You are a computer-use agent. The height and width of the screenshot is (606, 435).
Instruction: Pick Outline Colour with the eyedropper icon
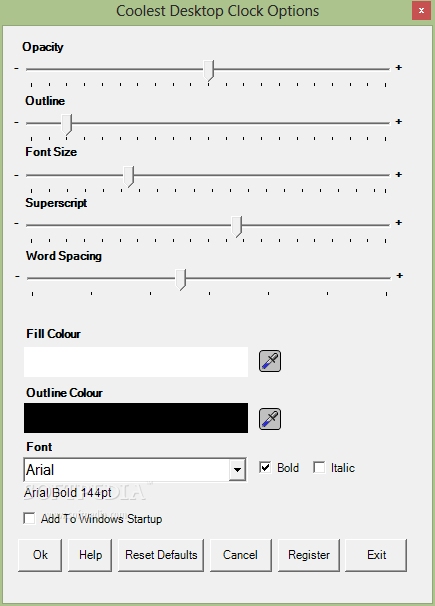point(270,419)
